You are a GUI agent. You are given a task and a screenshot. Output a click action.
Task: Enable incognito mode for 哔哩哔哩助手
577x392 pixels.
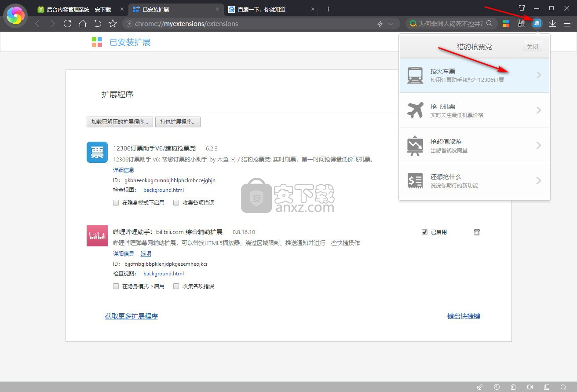point(116,286)
